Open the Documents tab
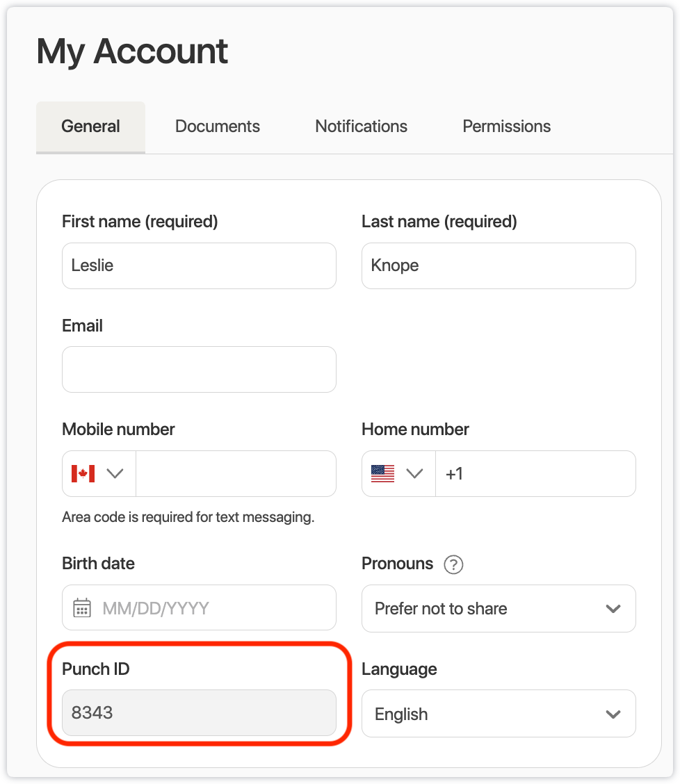Image resolution: width=680 pixels, height=784 pixels. (x=218, y=126)
